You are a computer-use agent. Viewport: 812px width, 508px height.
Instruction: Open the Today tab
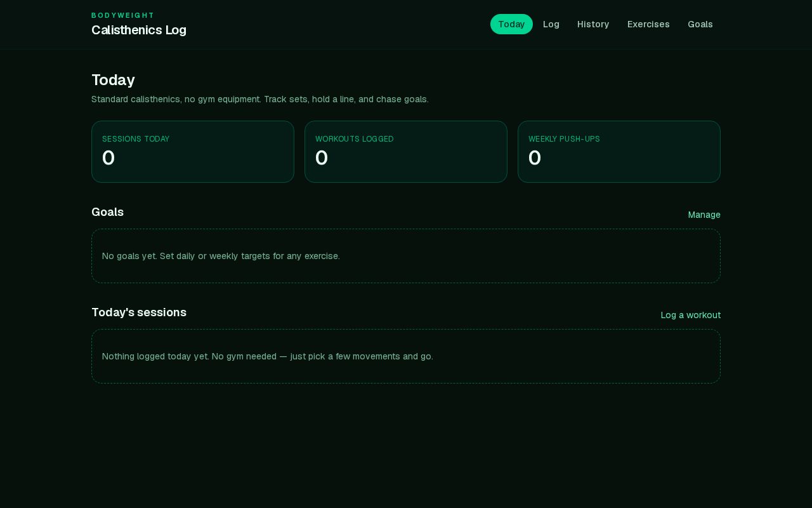tap(511, 24)
